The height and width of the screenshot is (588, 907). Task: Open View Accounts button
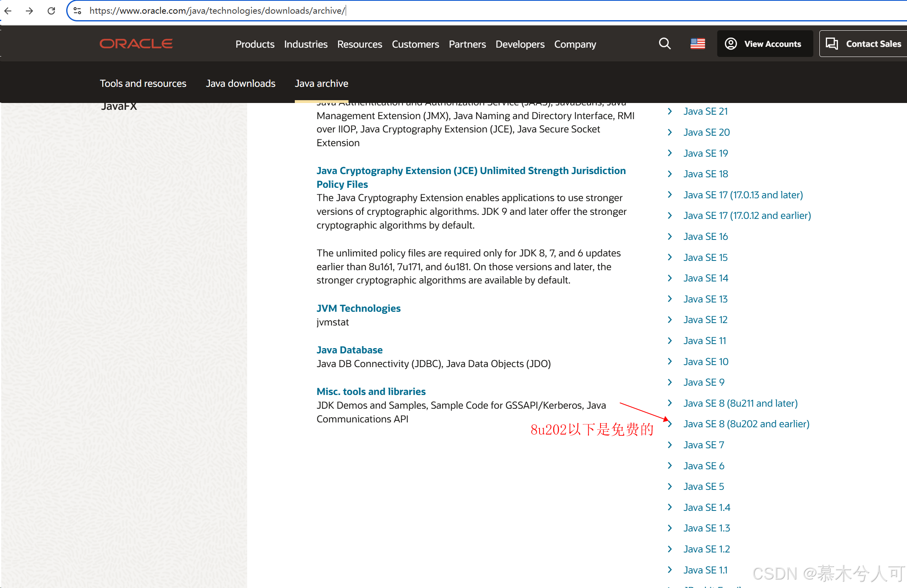[x=765, y=44]
